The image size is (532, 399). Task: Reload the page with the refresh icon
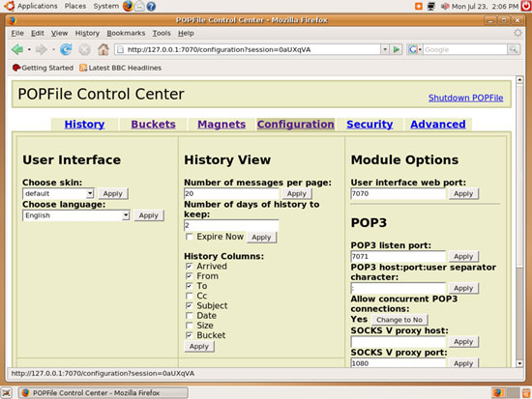pos(66,50)
